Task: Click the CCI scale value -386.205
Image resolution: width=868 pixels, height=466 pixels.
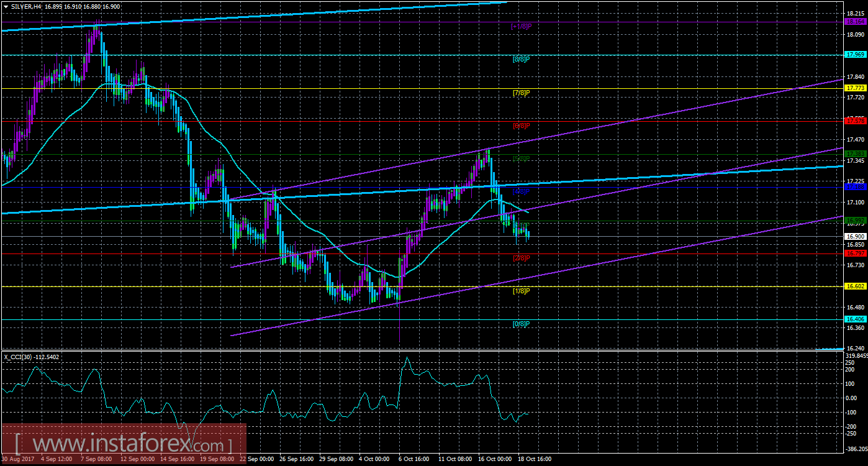Action: (856, 448)
